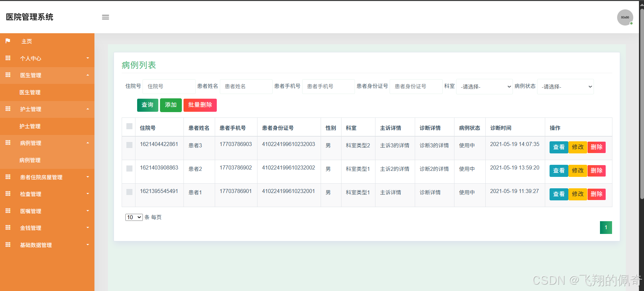
Task: Expand the 基础数据管理 menu arrow
Action: tap(88, 245)
